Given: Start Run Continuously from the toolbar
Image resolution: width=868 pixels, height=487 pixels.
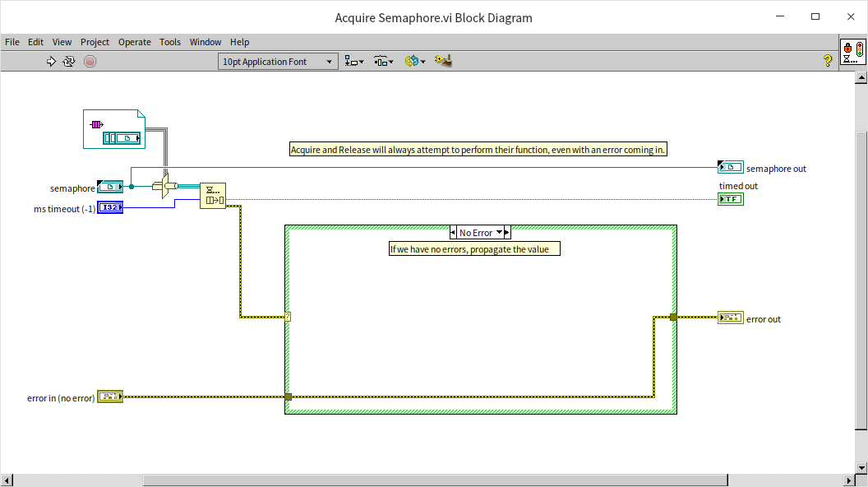Looking at the screenshot, I should coord(69,61).
